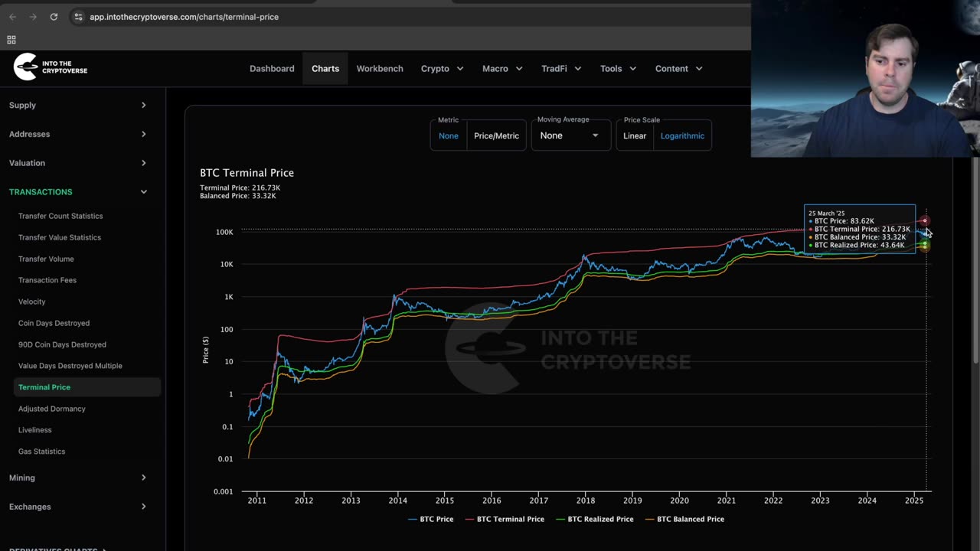The height and width of the screenshot is (551, 980).
Task: Open the Moving Average dropdown
Action: pos(570,135)
